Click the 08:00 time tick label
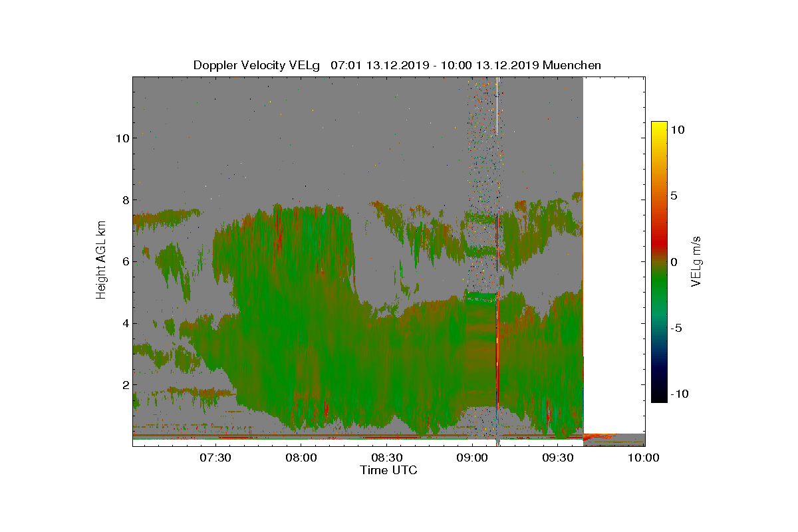The image size is (798, 532). pos(301,458)
